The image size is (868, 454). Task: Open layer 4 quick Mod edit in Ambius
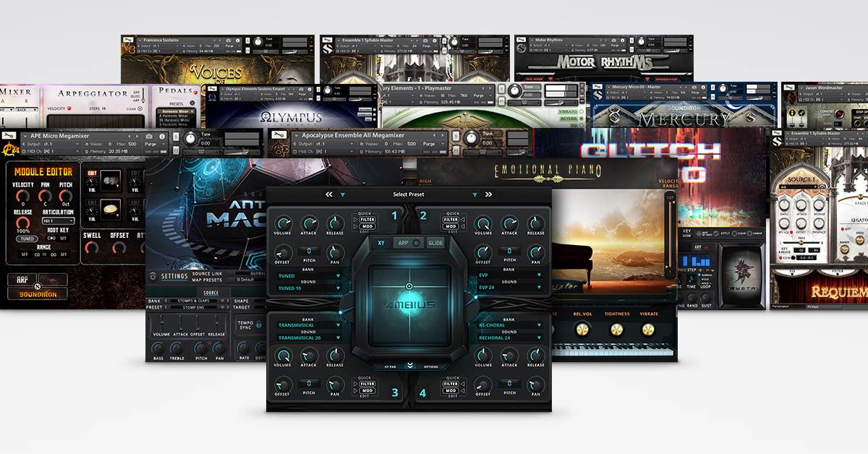tap(452, 390)
